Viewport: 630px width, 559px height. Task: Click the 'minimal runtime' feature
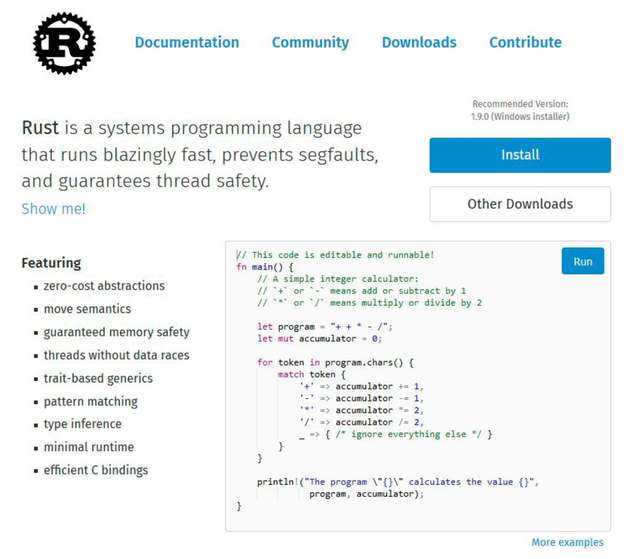89,447
